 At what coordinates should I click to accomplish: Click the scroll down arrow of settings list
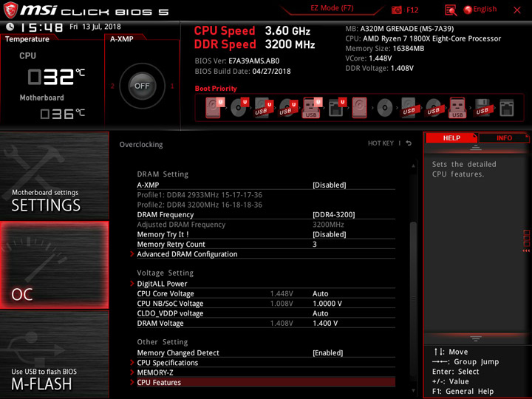click(x=413, y=391)
